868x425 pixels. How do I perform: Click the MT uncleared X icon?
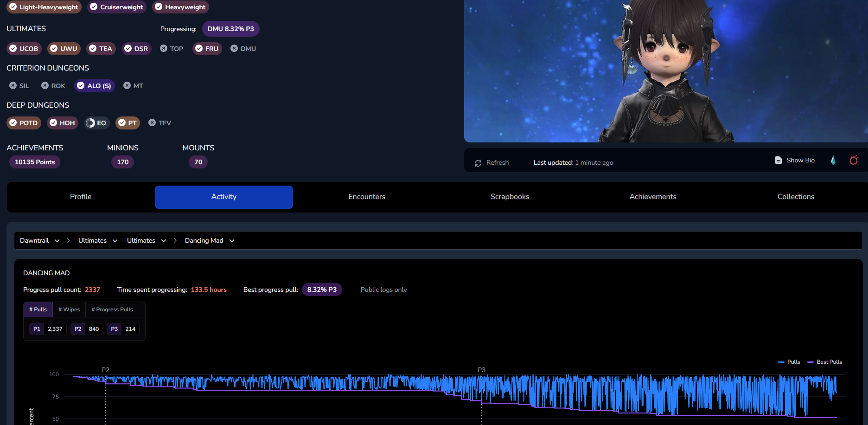coord(127,86)
